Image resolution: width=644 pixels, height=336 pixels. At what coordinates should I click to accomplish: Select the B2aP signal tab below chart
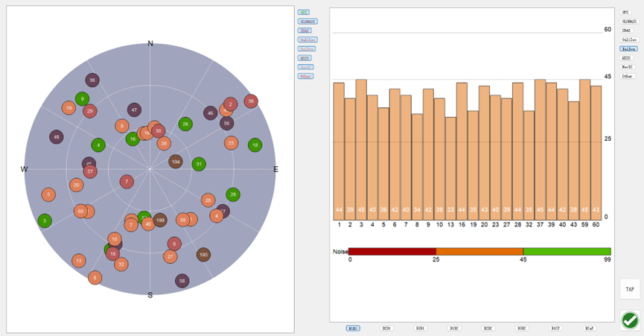[590, 329]
